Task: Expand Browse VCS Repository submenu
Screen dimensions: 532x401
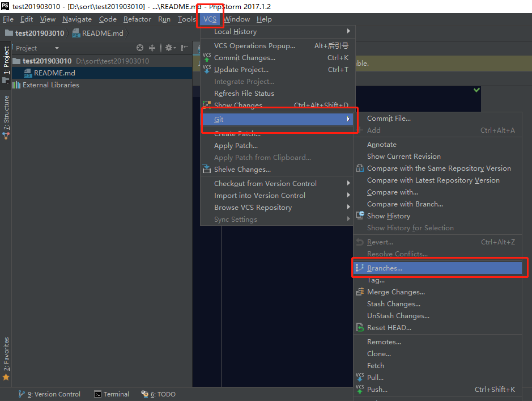Action: click(348, 207)
